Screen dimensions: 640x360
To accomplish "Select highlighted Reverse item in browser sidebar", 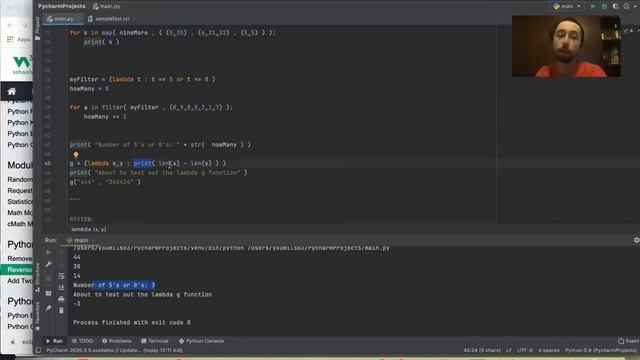I will pos(17,270).
